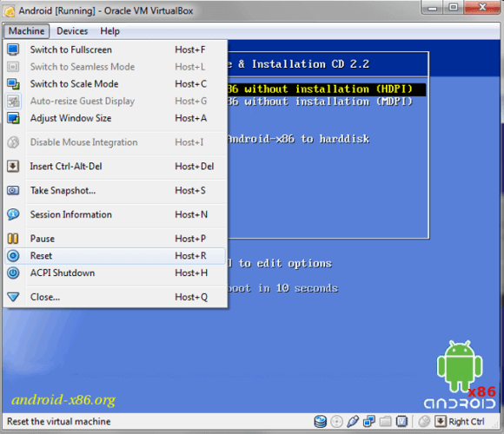Toggle Auto-resize Guest Display
504x434 pixels.
pyautogui.click(x=116, y=101)
